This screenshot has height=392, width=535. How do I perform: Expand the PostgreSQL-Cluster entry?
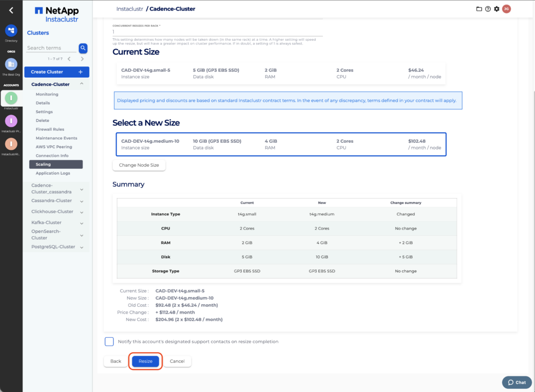point(82,247)
